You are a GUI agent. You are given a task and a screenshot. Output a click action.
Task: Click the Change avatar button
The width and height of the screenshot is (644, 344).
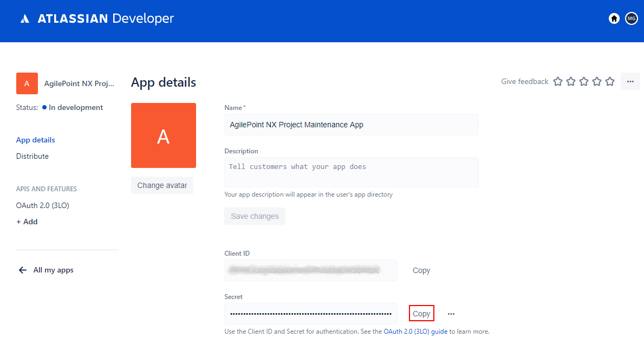(x=162, y=185)
